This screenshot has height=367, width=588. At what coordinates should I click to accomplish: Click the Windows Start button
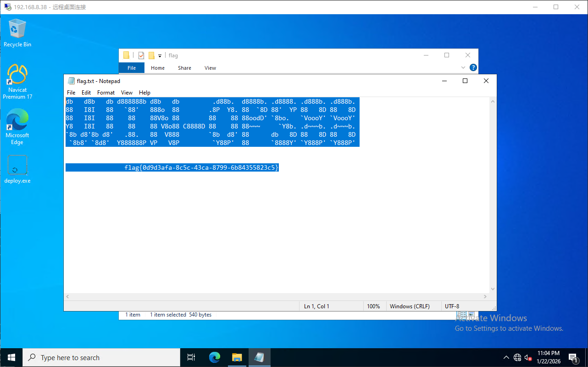11,357
